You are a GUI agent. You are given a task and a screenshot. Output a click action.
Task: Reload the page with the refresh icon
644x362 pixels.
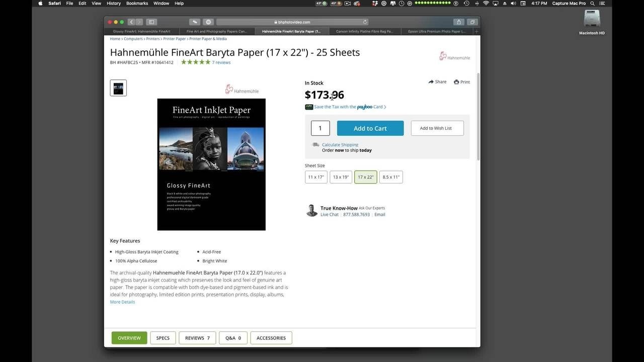tap(365, 22)
